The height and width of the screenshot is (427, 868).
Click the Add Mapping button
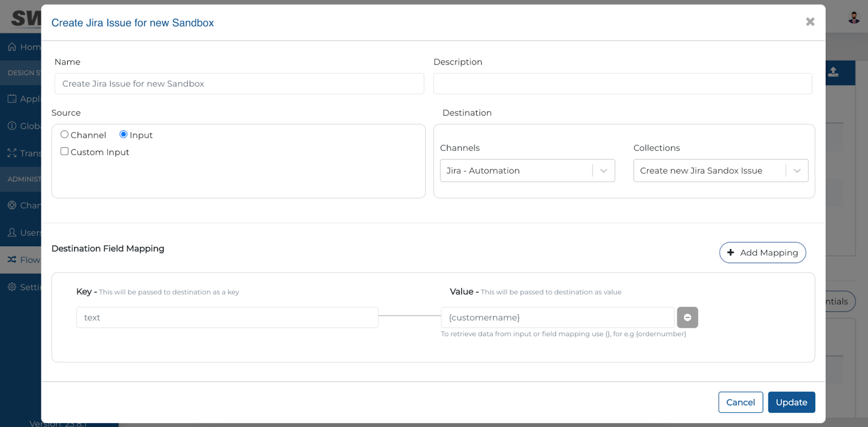[x=762, y=253]
